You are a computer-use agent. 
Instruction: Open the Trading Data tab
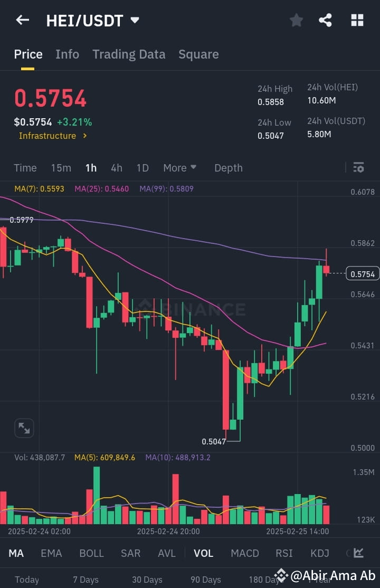(129, 54)
